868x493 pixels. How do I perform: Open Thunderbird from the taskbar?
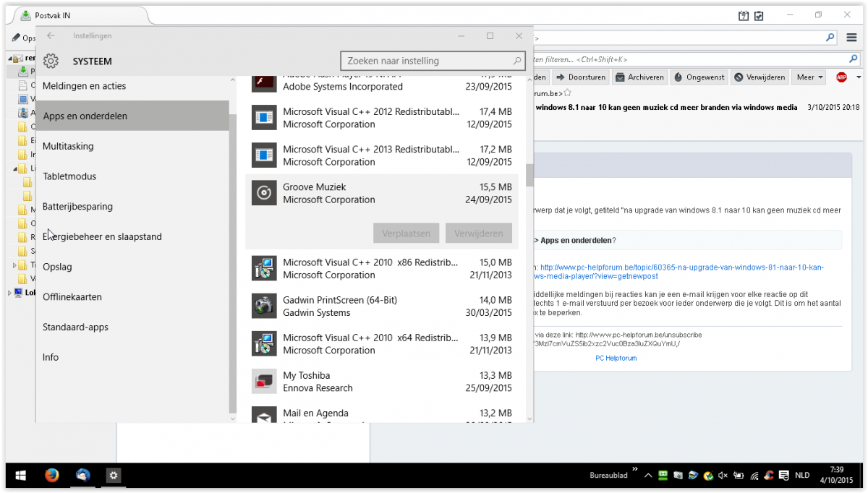tap(83, 475)
